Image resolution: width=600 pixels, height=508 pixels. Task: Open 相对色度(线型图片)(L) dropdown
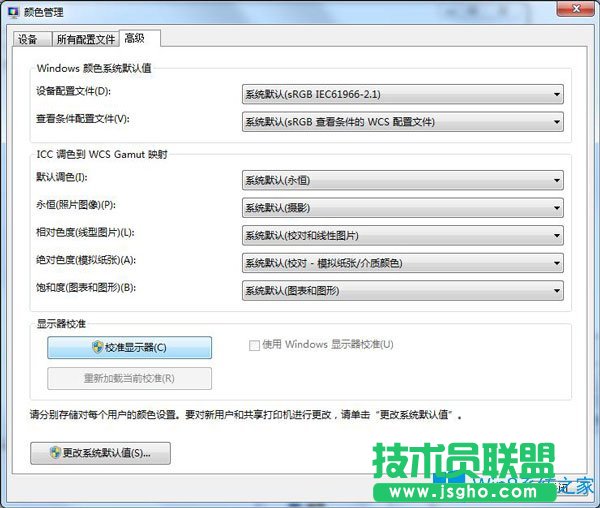point(403,235)
